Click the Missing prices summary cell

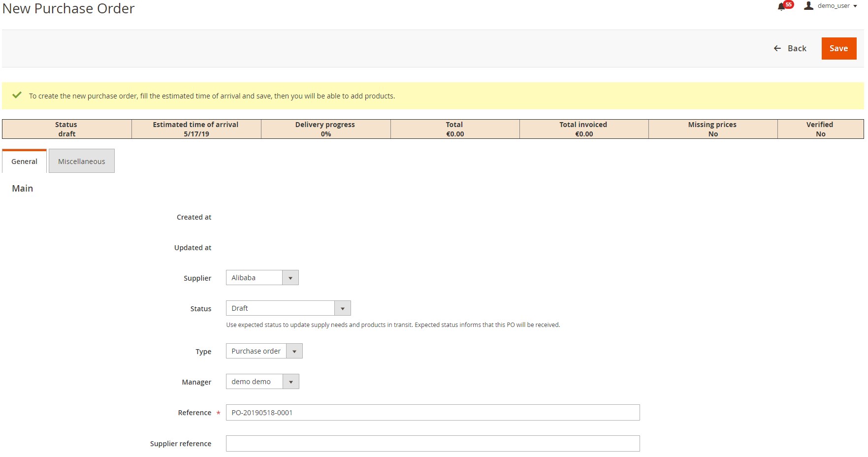pyautogui.click(x=712, y=129)
